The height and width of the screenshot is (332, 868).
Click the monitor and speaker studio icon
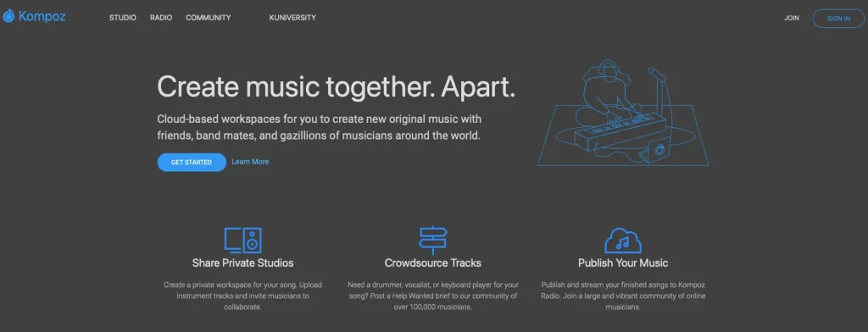pyautogui.click(x=242, y=241)
